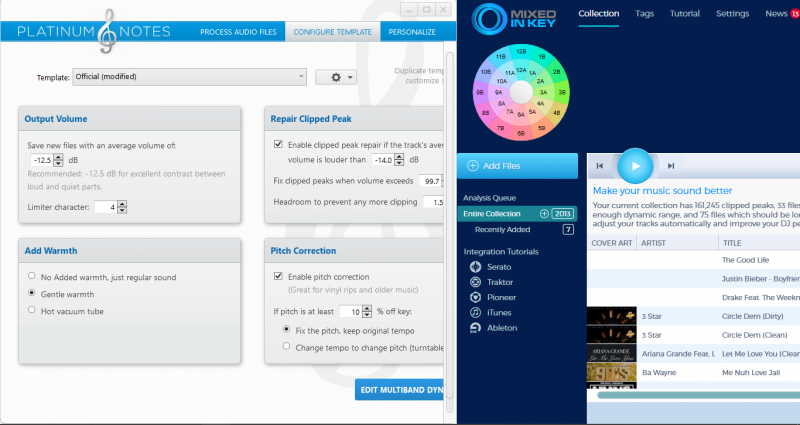Switch to Process Audio Files tab
800x425 pixels.
tap(238, 32)
